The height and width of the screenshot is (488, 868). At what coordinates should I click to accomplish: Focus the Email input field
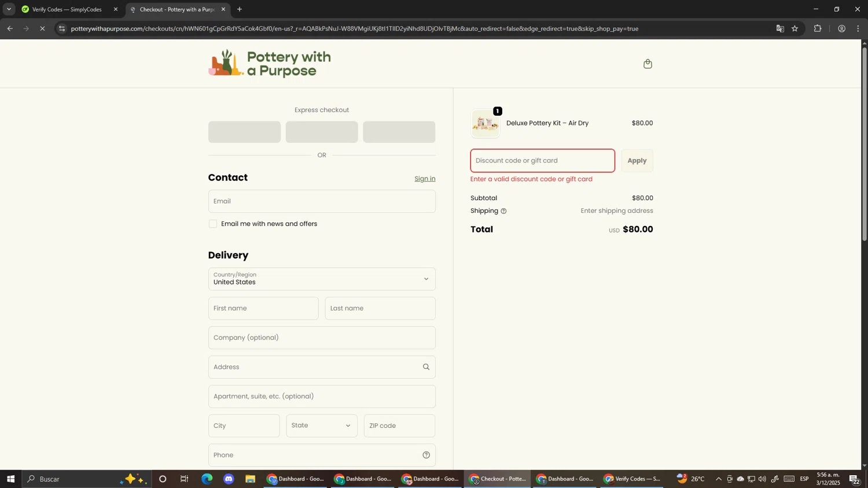[x=322, y=201]
